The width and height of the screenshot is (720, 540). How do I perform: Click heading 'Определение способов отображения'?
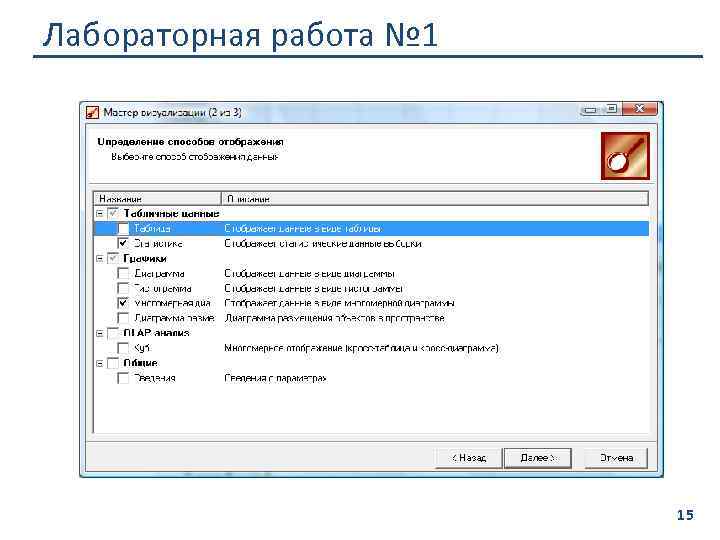click(x=190, y=142)
